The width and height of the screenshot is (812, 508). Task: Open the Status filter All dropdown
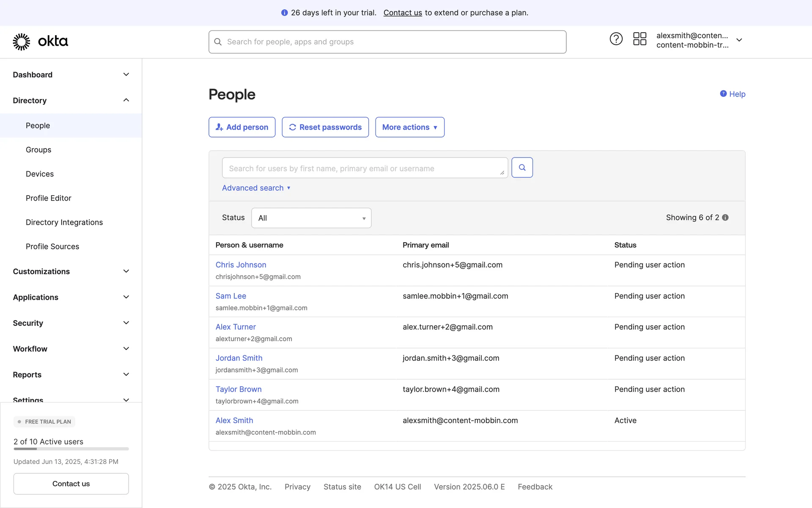[x=311, y=218]
